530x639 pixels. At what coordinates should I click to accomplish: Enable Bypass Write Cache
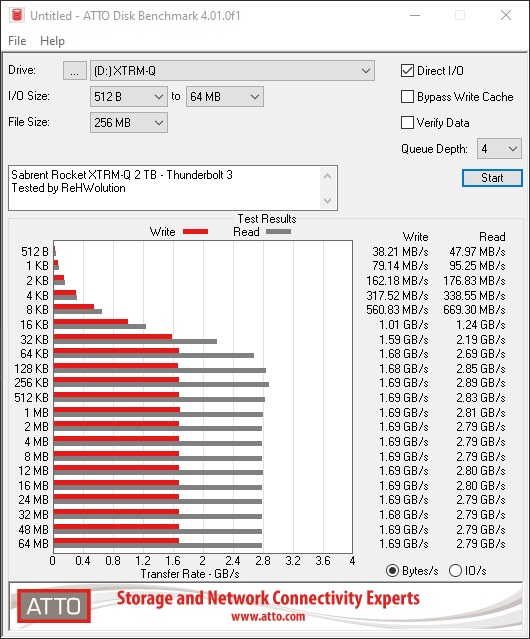pos(407,97)
